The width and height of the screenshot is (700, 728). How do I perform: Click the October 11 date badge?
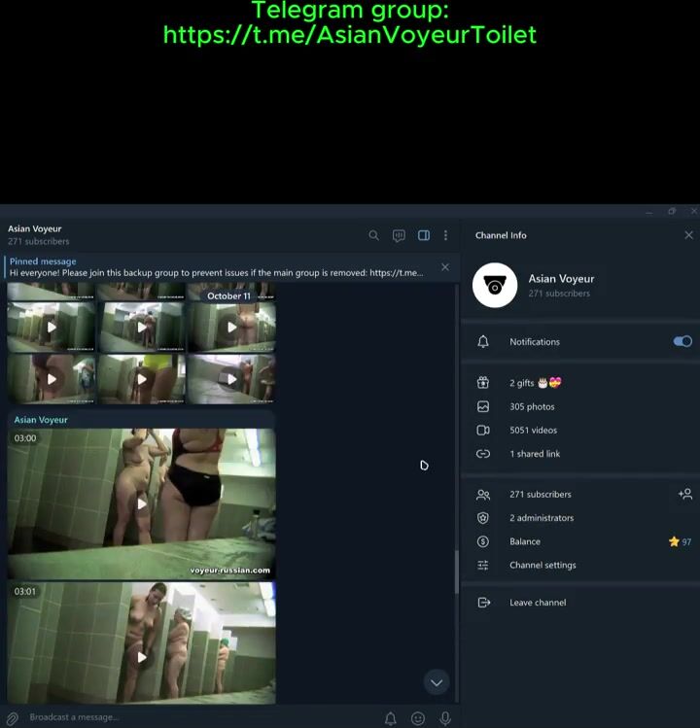click(228, 296)
